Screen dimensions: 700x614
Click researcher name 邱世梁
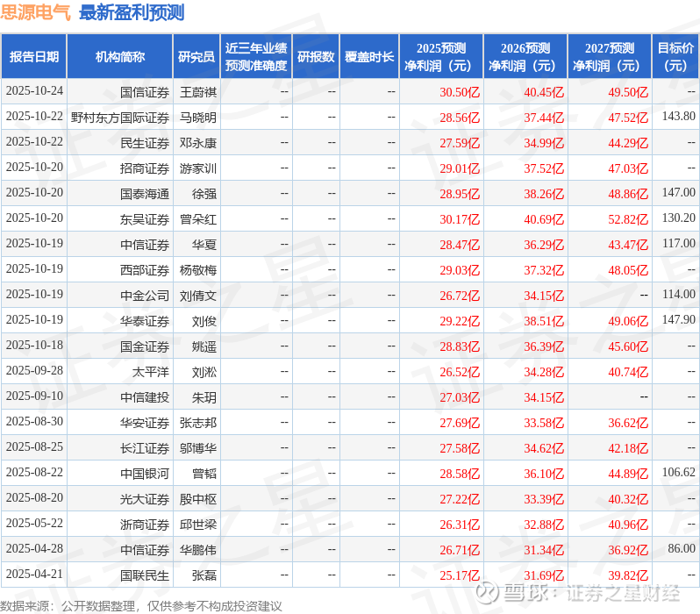198,525
